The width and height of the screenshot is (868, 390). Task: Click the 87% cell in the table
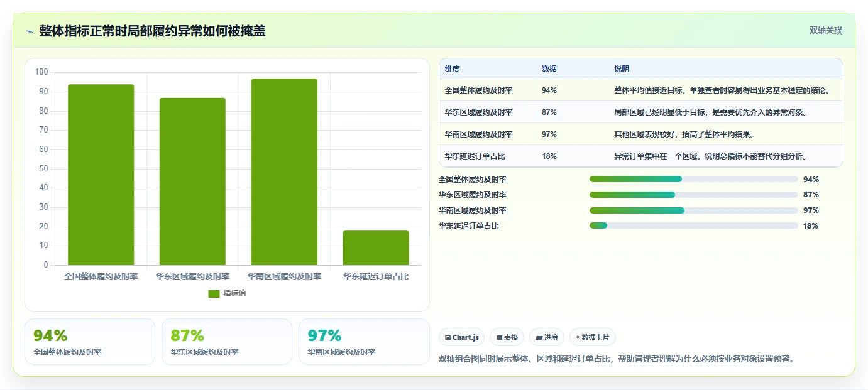click(549, 112)
